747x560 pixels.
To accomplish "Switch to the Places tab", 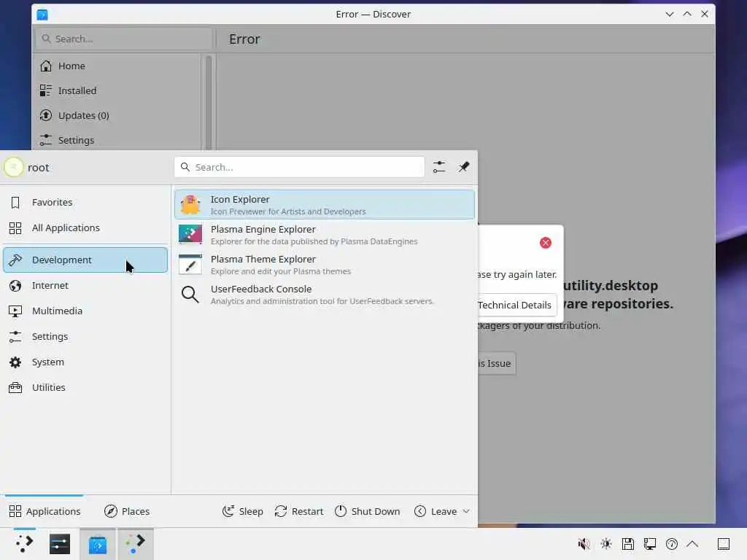I will [x=127, y=511].
